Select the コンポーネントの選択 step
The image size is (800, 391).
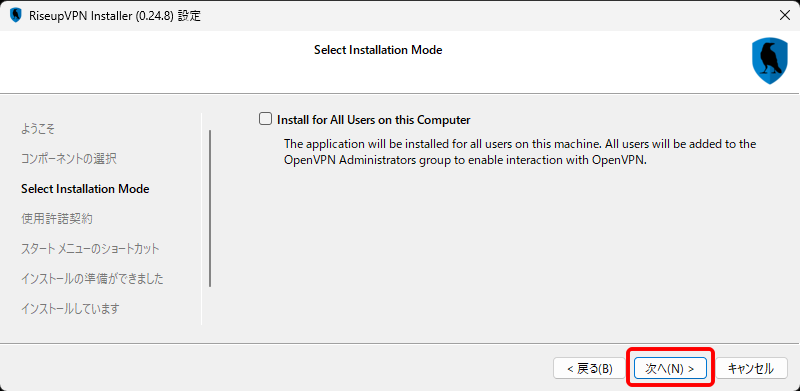(69, 159)
